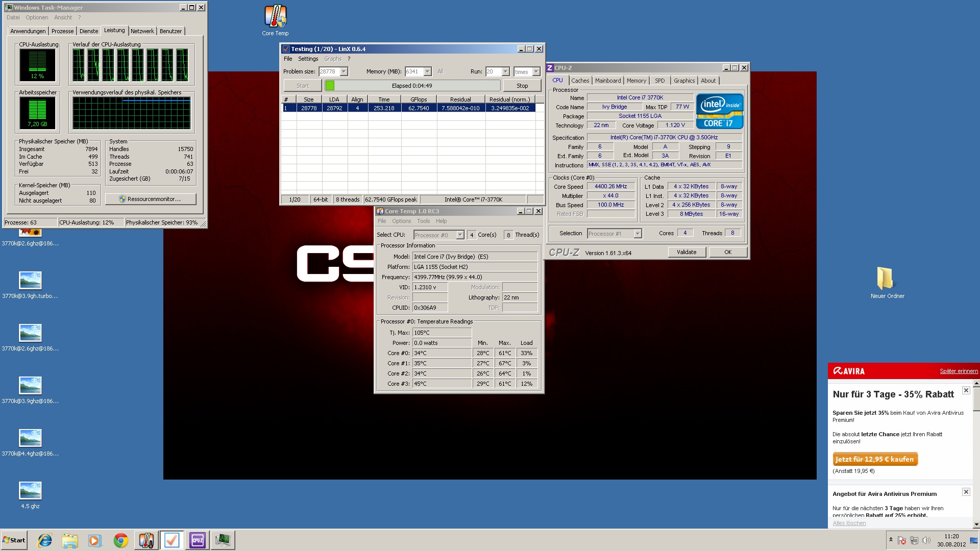Screen dimensions: 980x551
Task: Open Google Chrome from the taskbar
Action: [121, 540]
